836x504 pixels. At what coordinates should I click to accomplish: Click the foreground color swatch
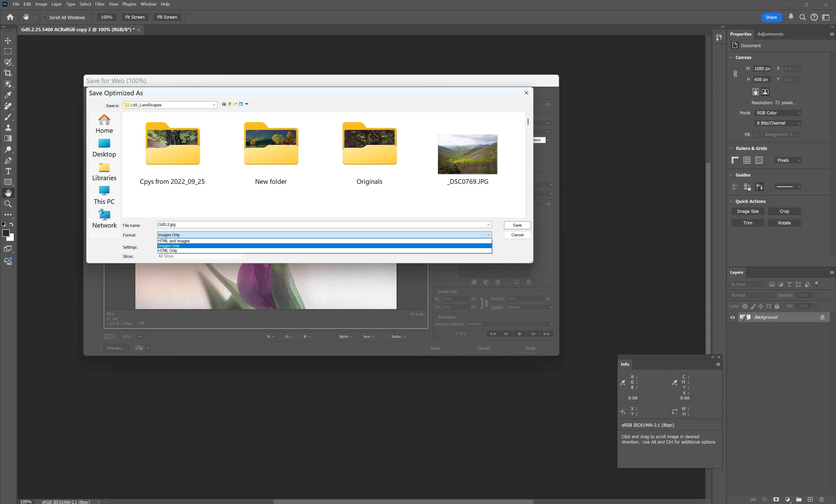click(6, 233)
